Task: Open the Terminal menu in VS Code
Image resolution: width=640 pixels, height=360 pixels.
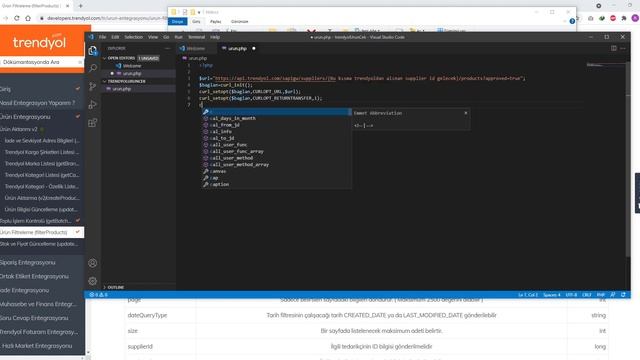Action: coord(196,37)
